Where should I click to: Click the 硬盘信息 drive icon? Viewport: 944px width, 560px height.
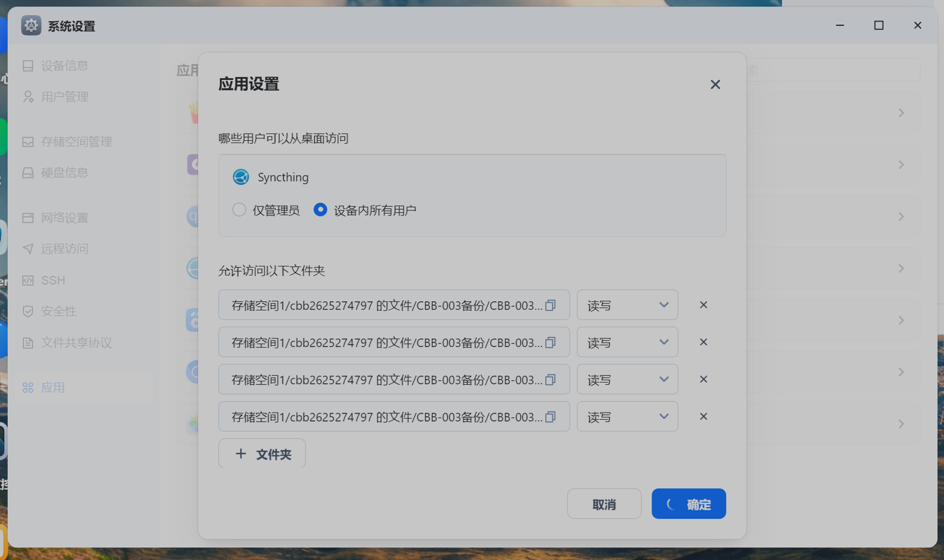(28, 173)
